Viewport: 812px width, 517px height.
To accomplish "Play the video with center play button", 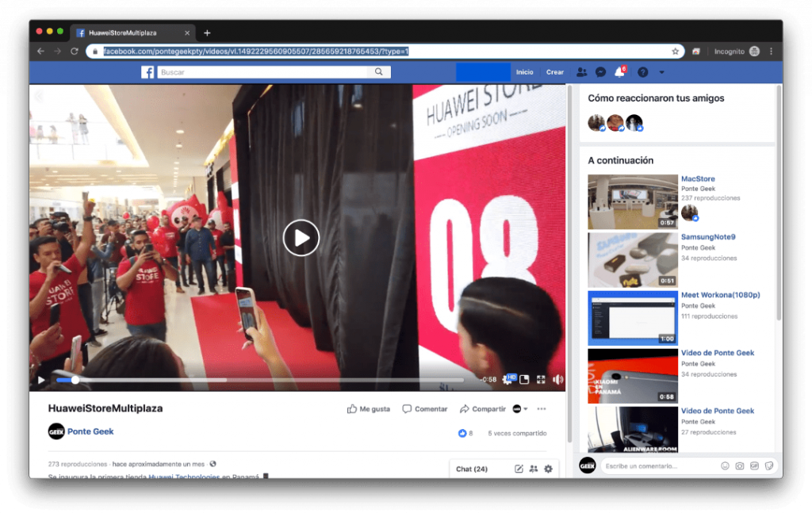I will (301, 238).
